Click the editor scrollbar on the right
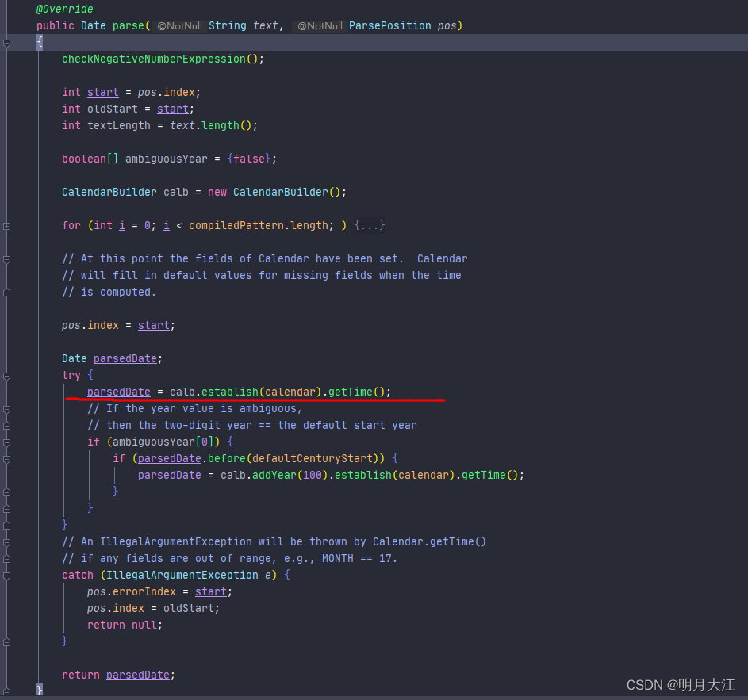The width and height of the screenshot is (748, 700). [743, 349]
